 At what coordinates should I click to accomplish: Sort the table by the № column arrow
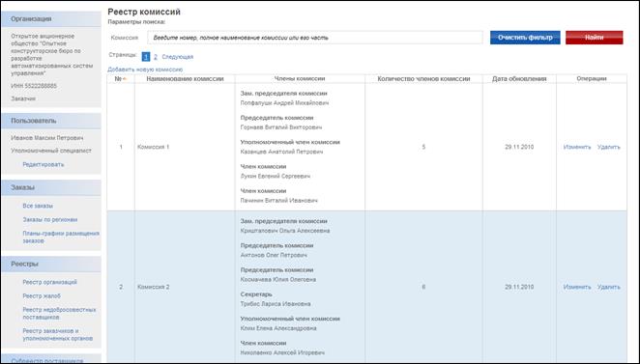125,79
